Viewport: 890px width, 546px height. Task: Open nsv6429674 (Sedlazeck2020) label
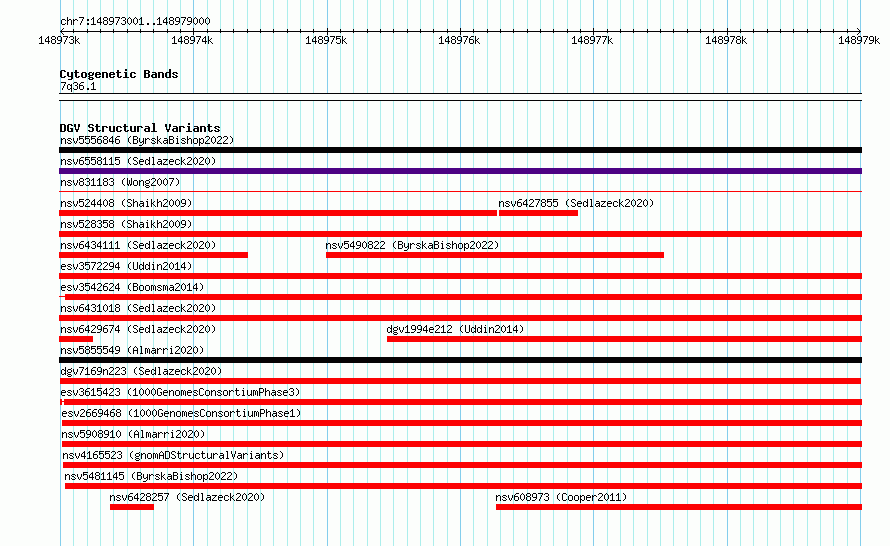138,329
